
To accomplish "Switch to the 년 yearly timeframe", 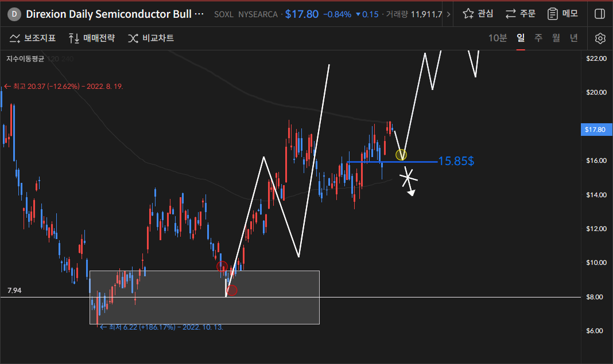I will (573, 38).
